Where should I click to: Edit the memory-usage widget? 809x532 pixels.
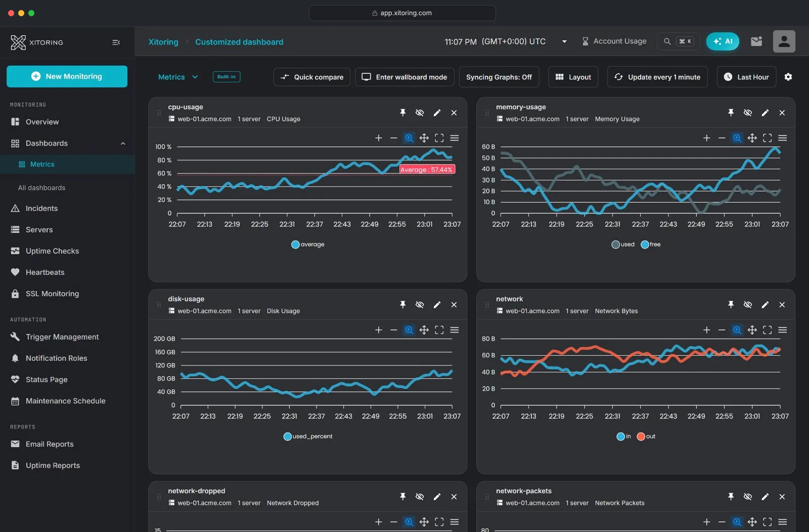(x=765, y=113)
